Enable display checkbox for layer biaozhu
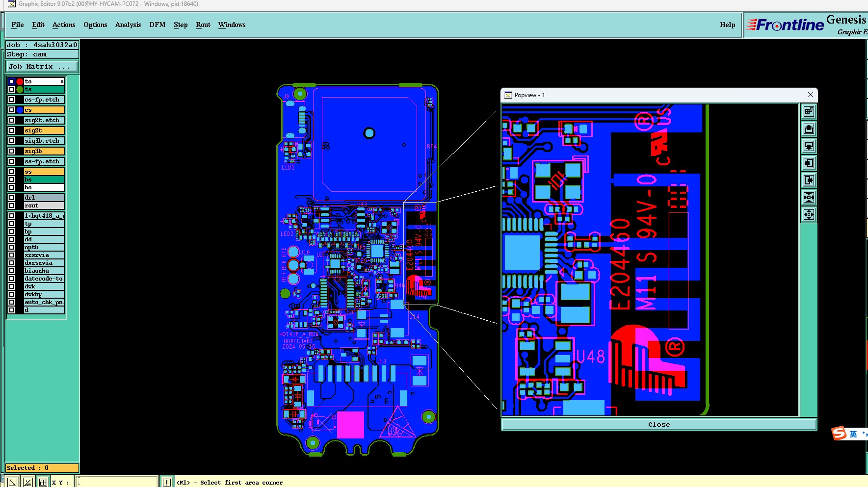 (12, 271)
